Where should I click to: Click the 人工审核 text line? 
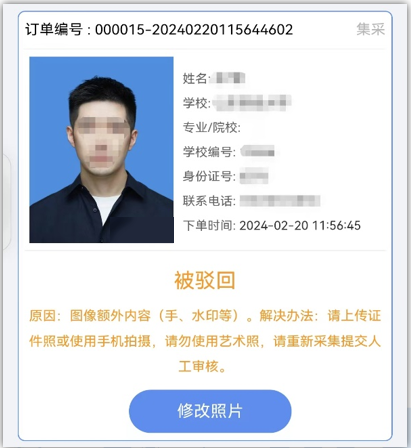(203, 367)
